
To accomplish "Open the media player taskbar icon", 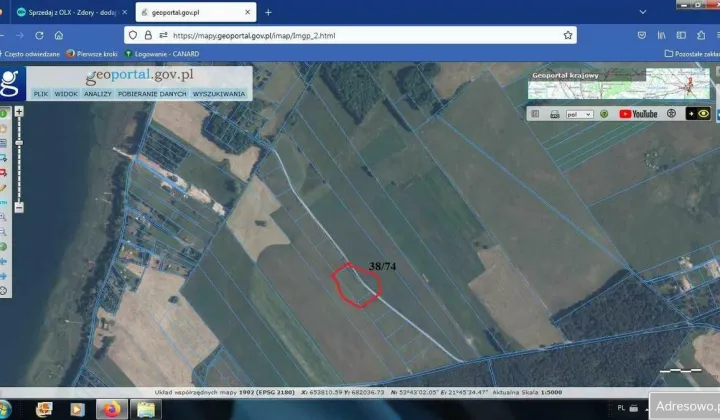I will [x=77, y=409].
